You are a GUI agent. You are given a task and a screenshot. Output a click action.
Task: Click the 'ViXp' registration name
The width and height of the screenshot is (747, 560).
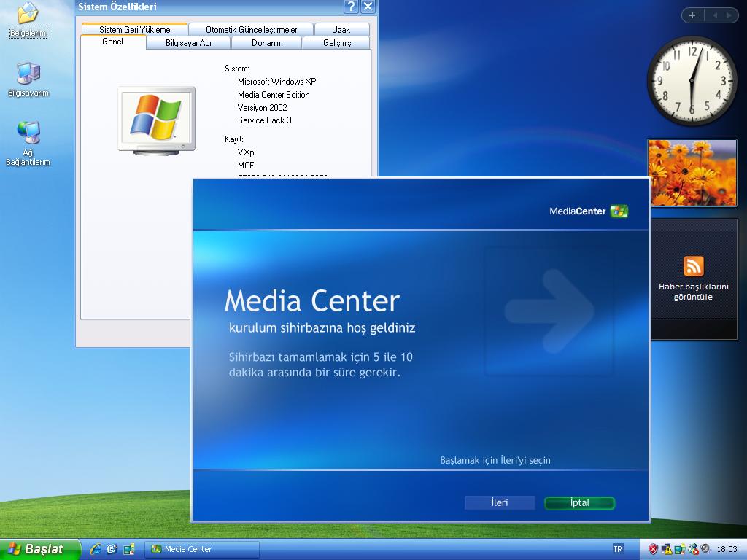pyautogui.click(x=246, y=152)
